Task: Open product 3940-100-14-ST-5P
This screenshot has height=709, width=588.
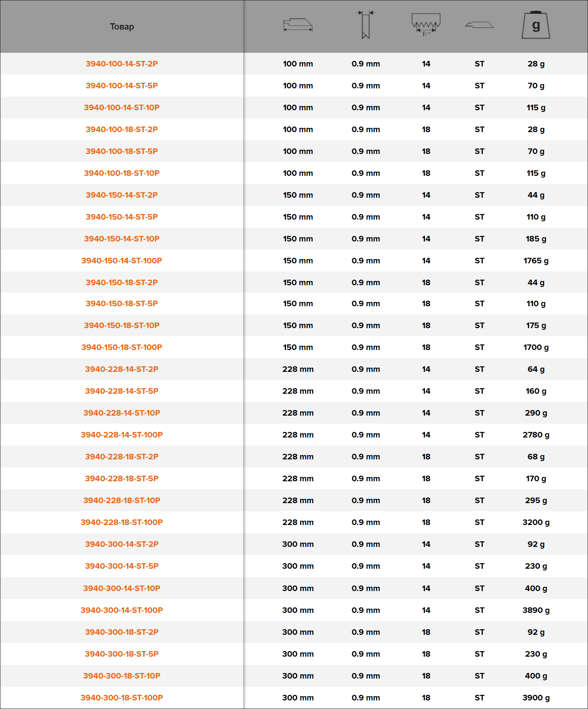Action: coord(122,86)
